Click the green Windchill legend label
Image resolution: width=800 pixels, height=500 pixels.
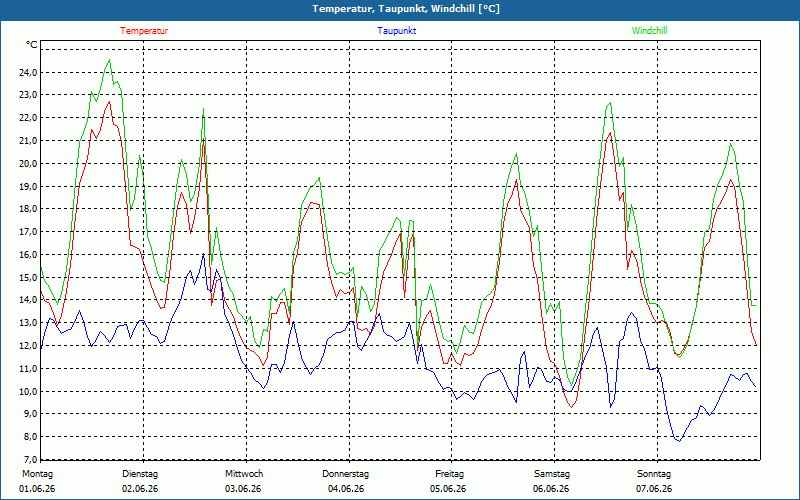pos(649,31)
